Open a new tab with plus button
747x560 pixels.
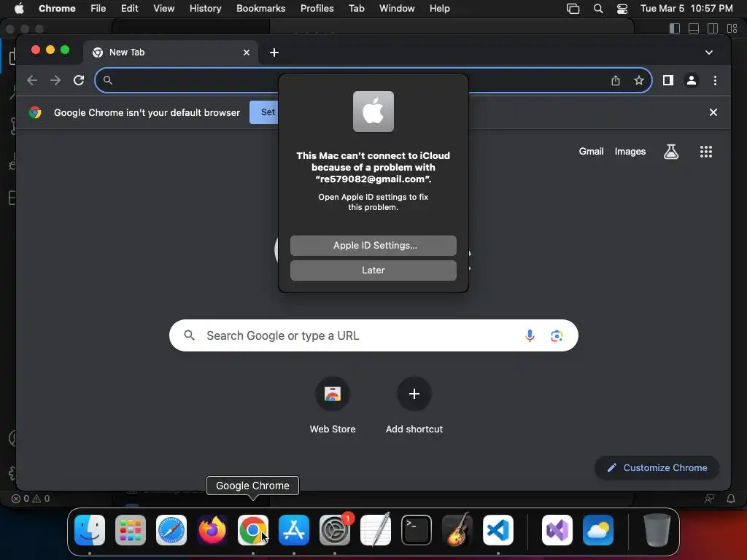[x=274, y=52]
